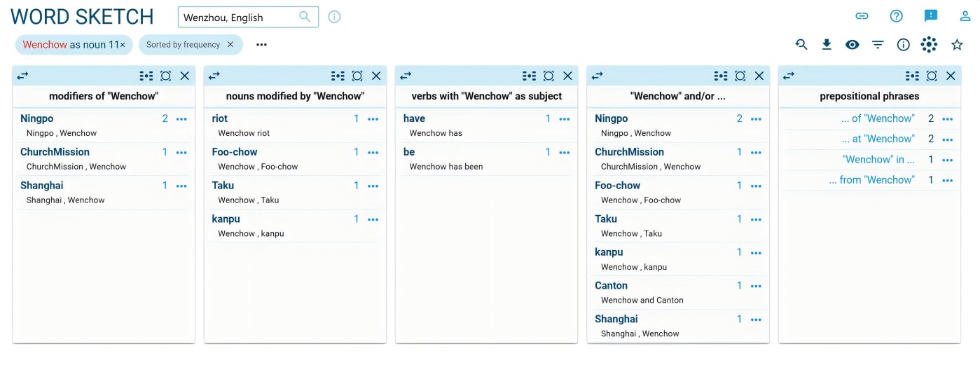This screenshot has height=372, width=980.
Task: Open the visualization dots circle icon
Action: (929, 45)
